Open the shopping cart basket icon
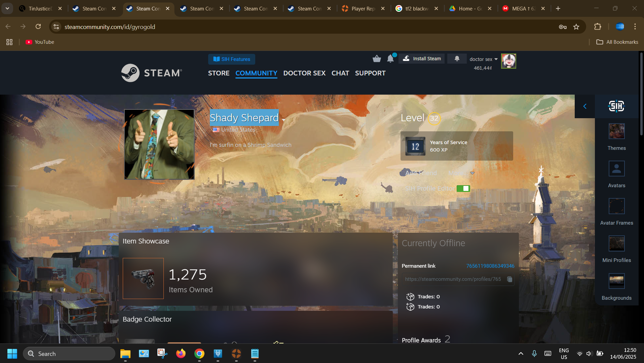Viewport: 644px width, 363px height. click(377, 59)
